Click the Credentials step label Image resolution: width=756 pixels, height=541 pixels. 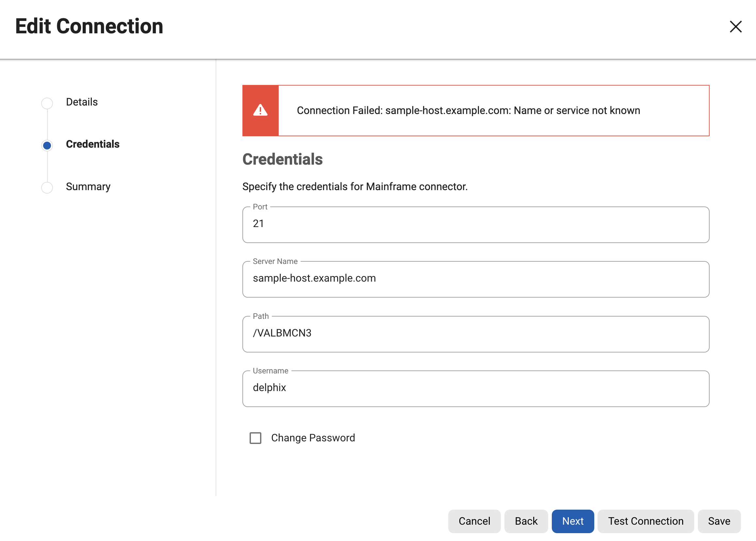(x=93, y=144)
